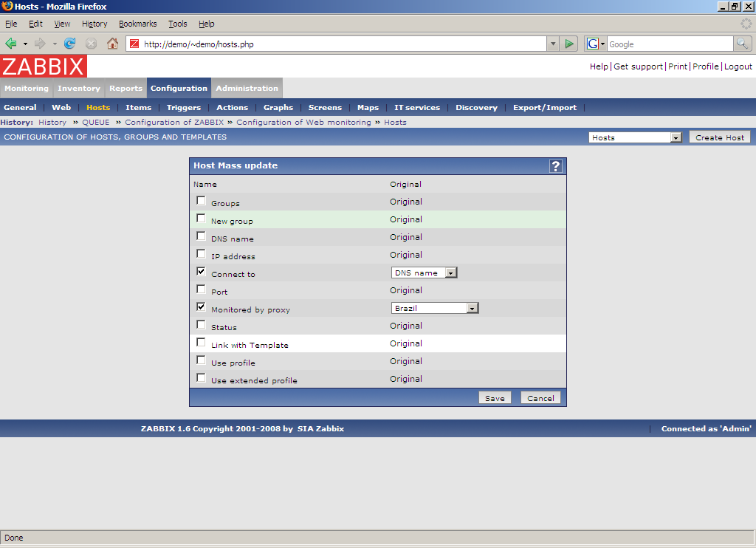Viewport: 756px width, 548px height.
Task: Open the View menu
Action: (x=62, y=24)
